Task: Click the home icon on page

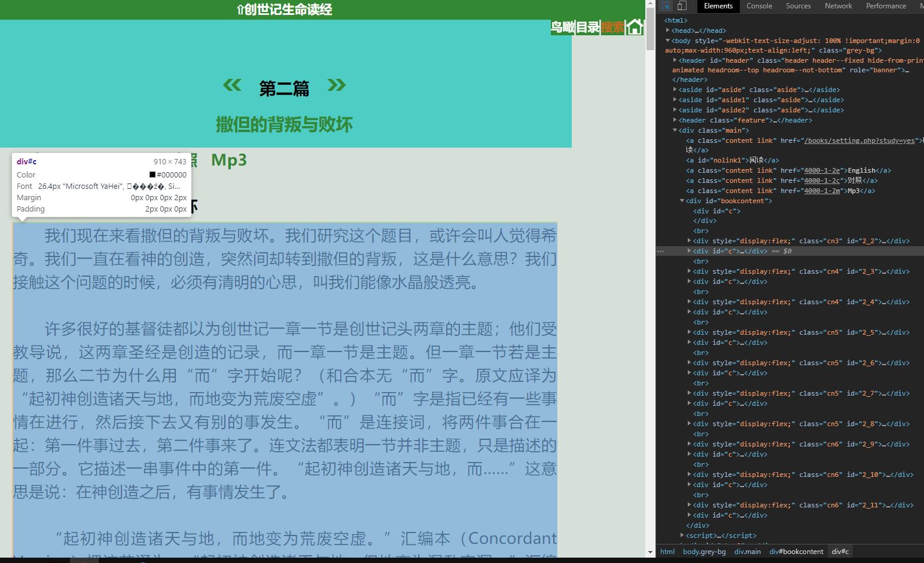Action: (x=635, y=27)
